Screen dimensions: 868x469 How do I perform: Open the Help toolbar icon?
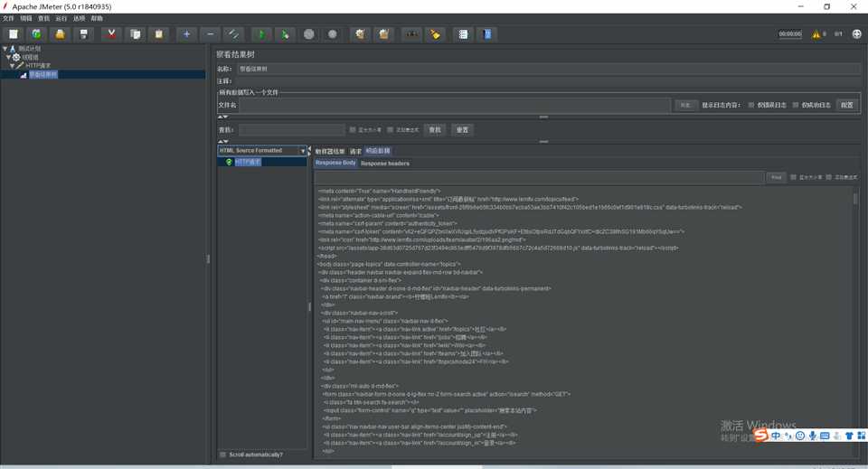[x=487, y=34]
